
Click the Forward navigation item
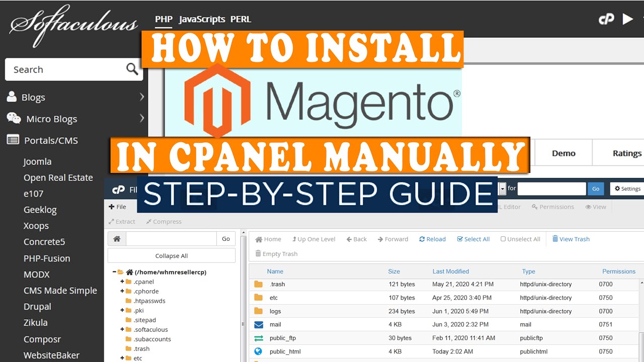(x=393, y=239)
